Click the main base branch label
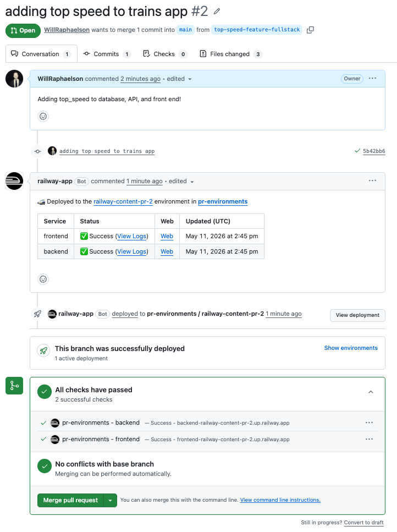 click(185, 30)
